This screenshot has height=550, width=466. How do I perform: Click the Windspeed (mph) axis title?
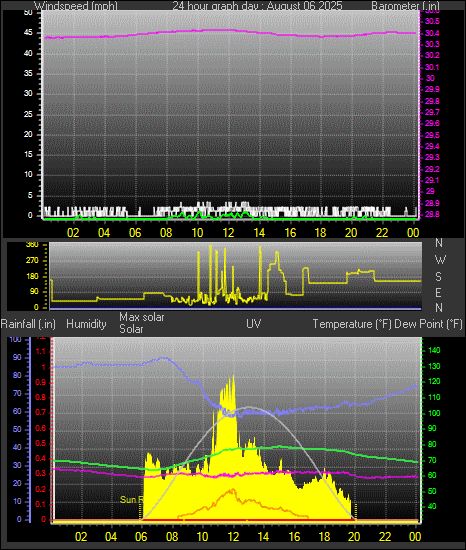point(76,6)
